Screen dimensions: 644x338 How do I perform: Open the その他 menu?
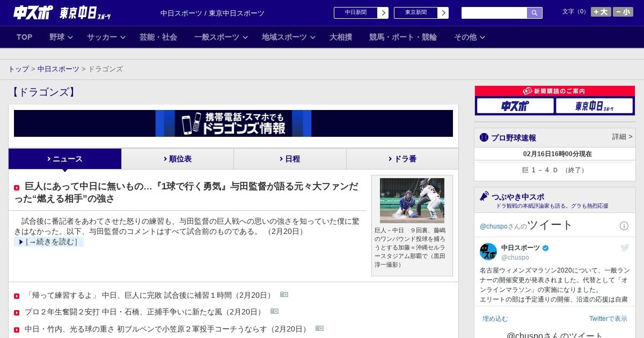tap(465, 37)
